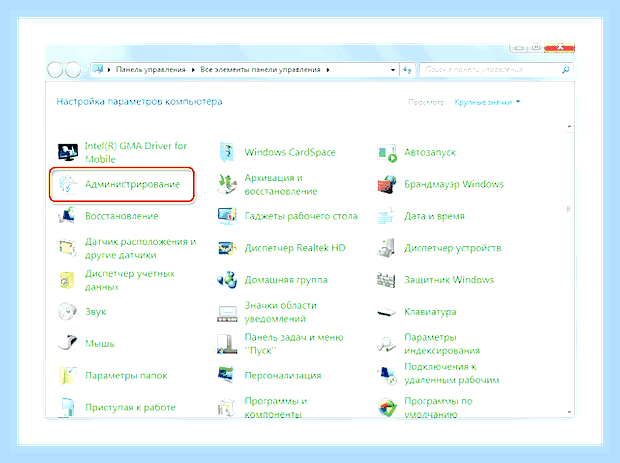
Task: Click the vertical scrollbar thumb
Action: pos(569,208)
